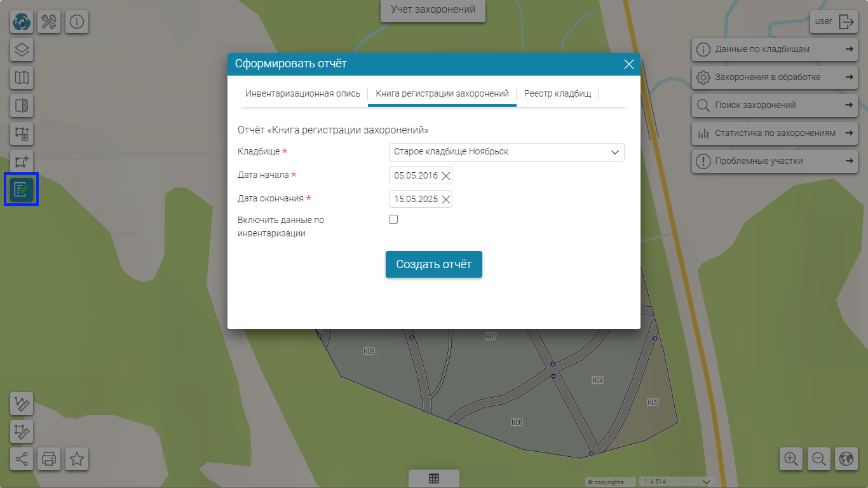The height and width of the screenshot is (488, 868).
Task: Click the Создать отчёт button
Action: [433, 264]
